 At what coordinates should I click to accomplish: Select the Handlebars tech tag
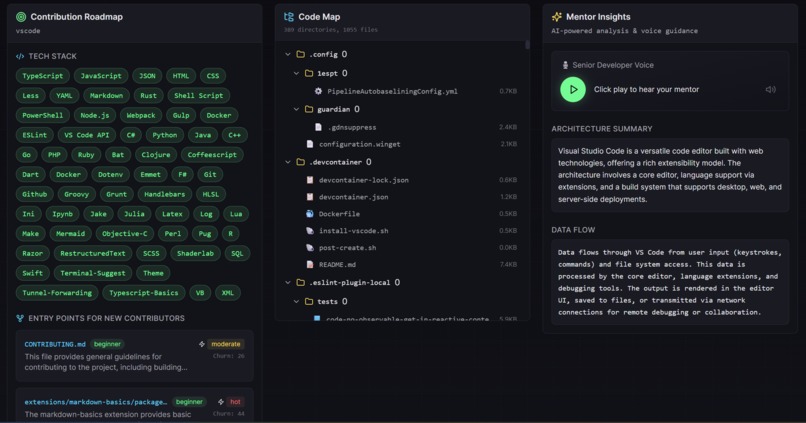(164, 194)
